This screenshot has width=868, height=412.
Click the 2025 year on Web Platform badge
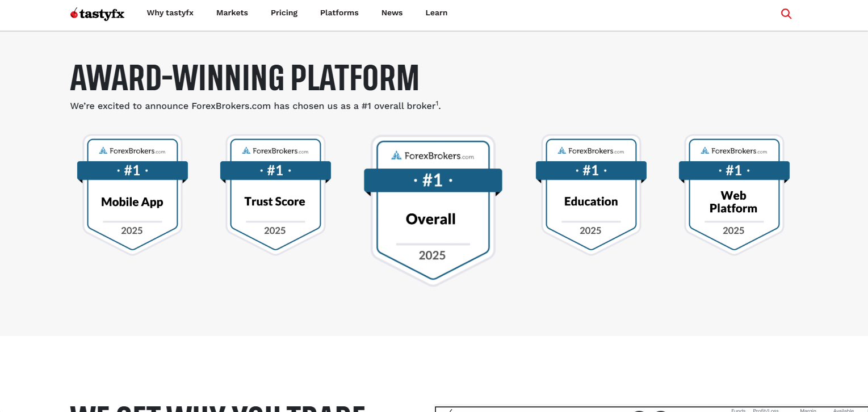pyautogui.click(x=733, y=230)
